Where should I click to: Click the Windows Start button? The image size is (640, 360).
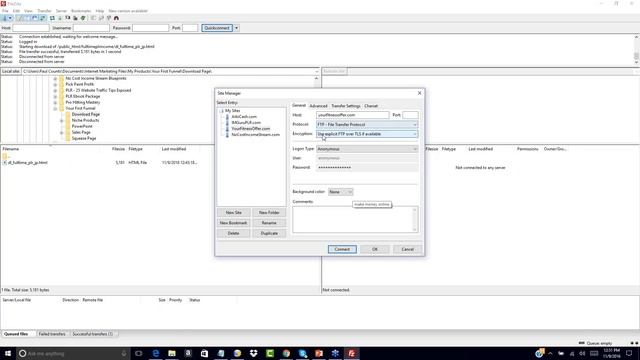[8, 353]
